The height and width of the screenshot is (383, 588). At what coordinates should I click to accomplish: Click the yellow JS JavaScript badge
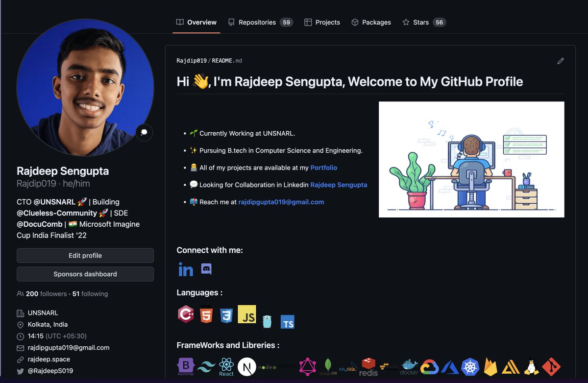(x=247, y=314)
